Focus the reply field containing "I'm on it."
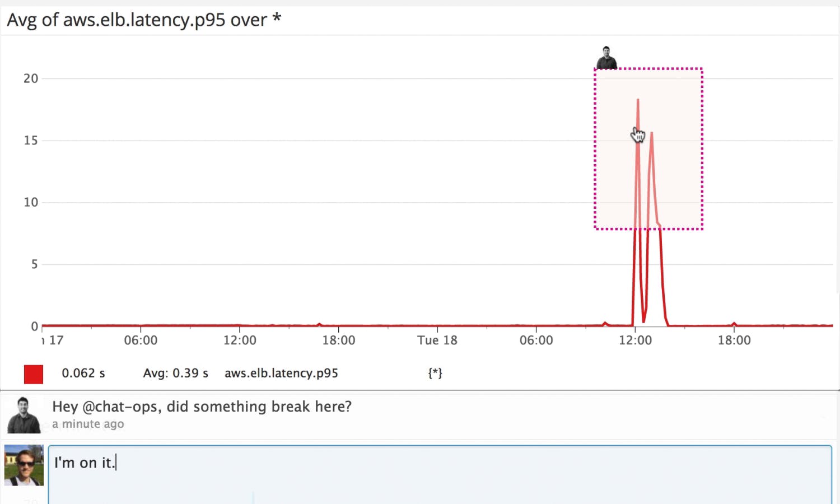The image size is (840, 504). pos(440,473)
